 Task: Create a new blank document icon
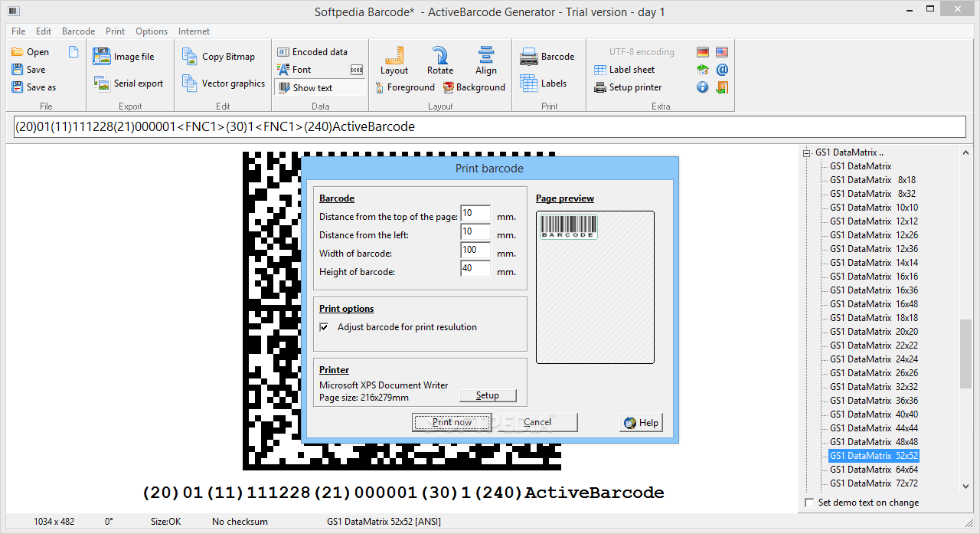(73, 52)
